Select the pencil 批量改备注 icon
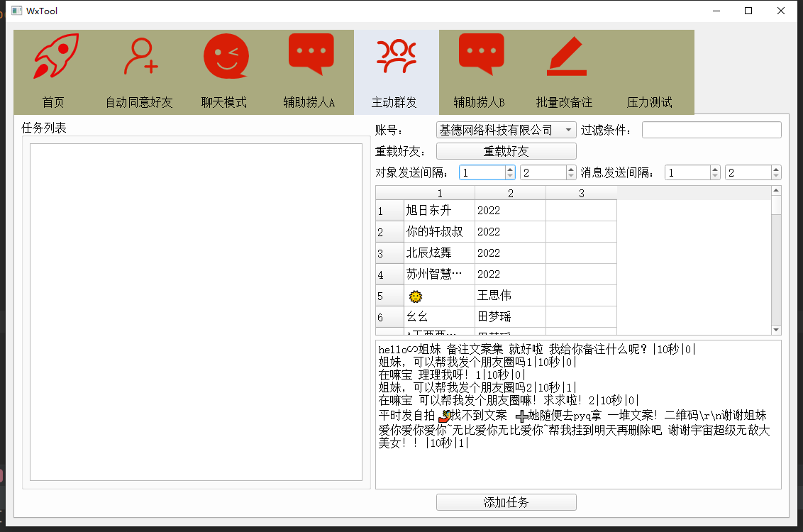The image size is (803, 532). (566, 57)
